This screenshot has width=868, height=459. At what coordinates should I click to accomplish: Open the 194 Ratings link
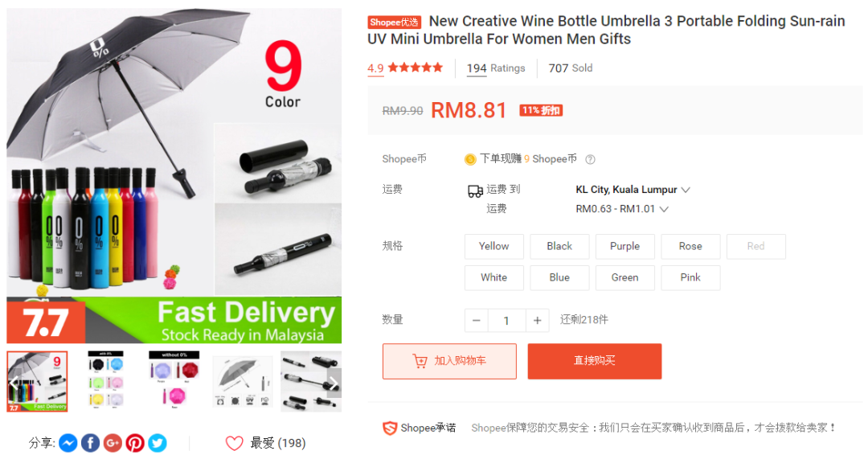tap(496, 68)
